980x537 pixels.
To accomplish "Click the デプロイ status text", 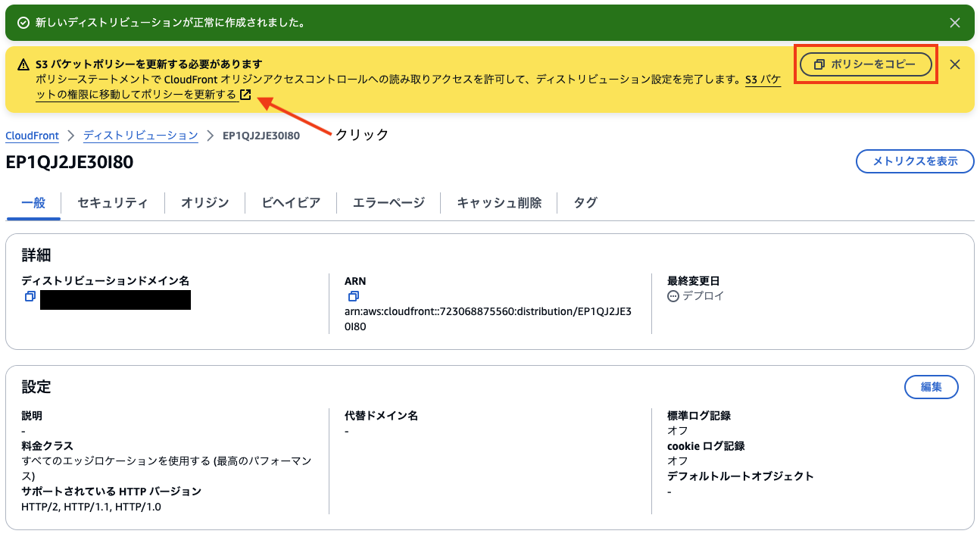I will (x=703, y=296).
